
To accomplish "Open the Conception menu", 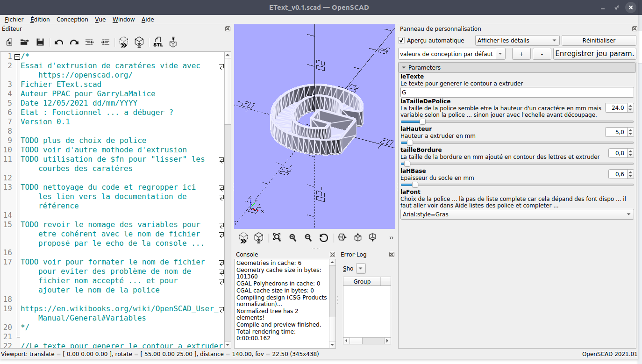I will coord(72,19).
